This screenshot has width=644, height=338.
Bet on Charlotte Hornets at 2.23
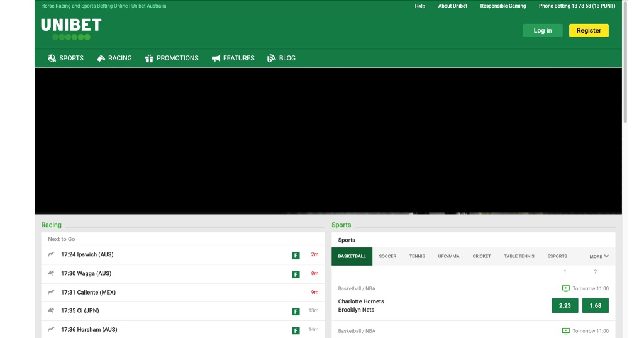pos(565,305)
